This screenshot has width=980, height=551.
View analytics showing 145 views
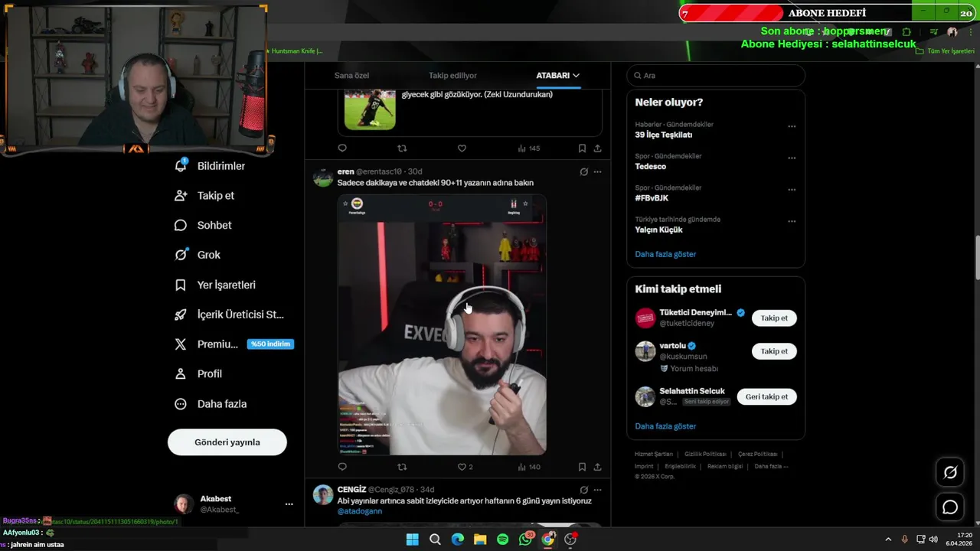[528, 148]
